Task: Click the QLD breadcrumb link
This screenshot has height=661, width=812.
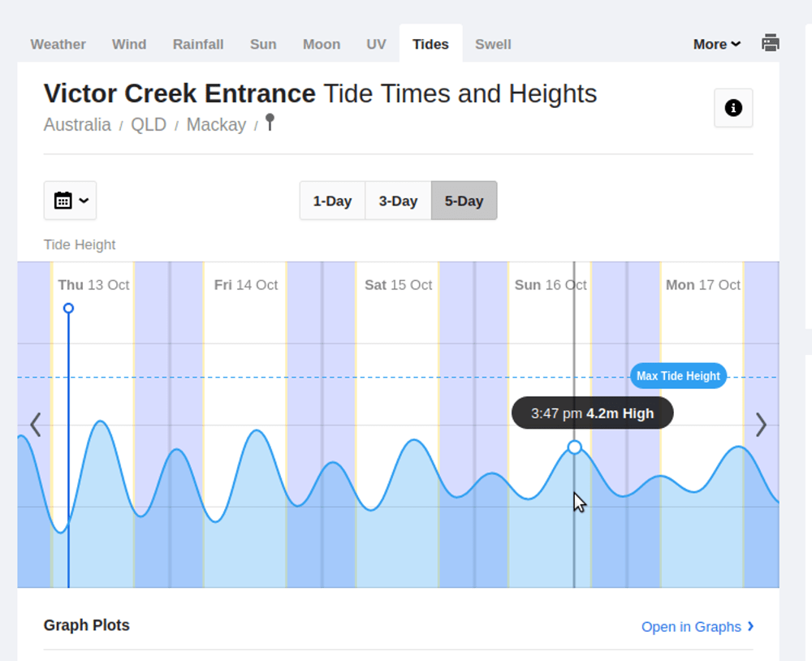Action: tap(149, 125)
